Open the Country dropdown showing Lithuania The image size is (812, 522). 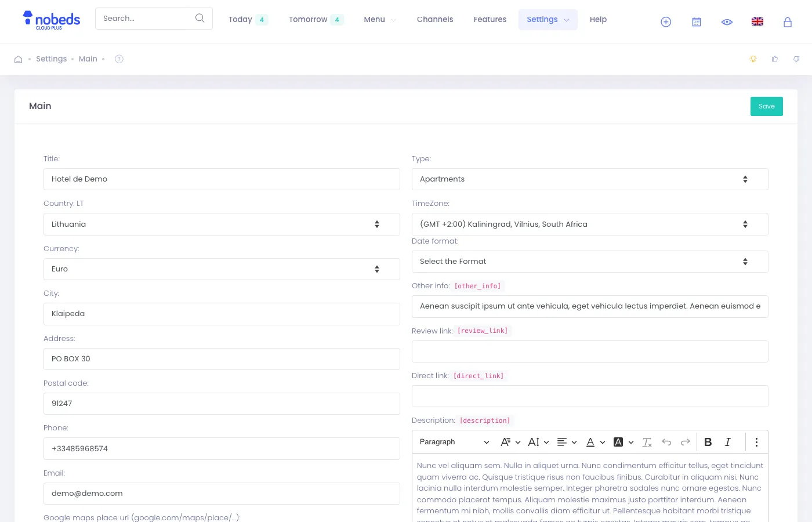click(x=222, y=224)
